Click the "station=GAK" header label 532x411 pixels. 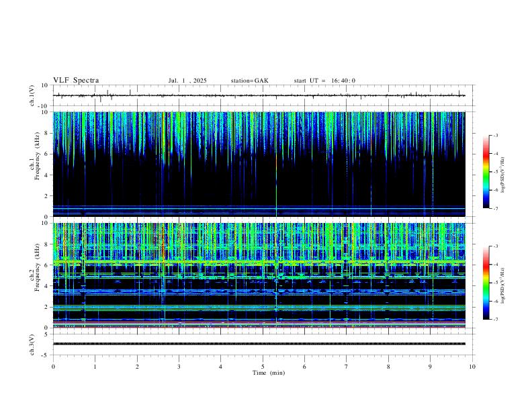tap(249, 81)
